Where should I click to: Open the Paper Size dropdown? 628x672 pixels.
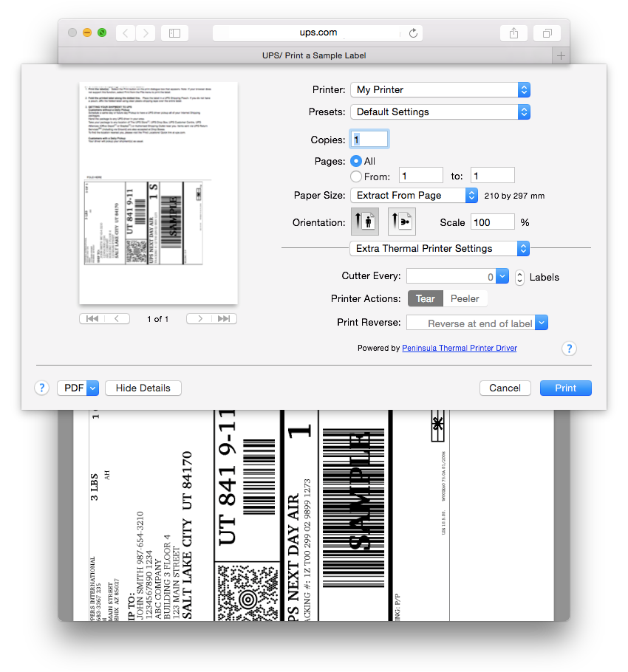point(414,196)
